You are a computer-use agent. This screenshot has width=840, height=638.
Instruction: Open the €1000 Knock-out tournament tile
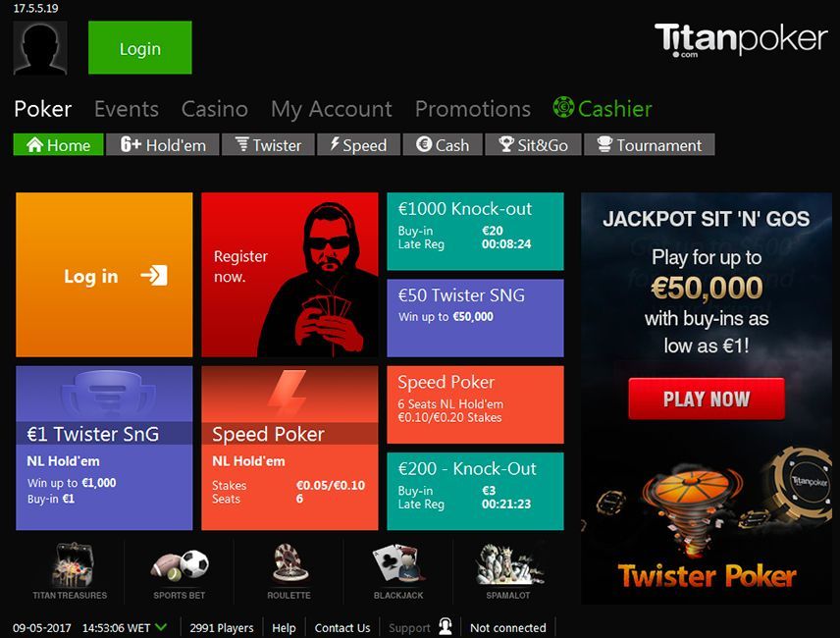[x=475, y=231]
